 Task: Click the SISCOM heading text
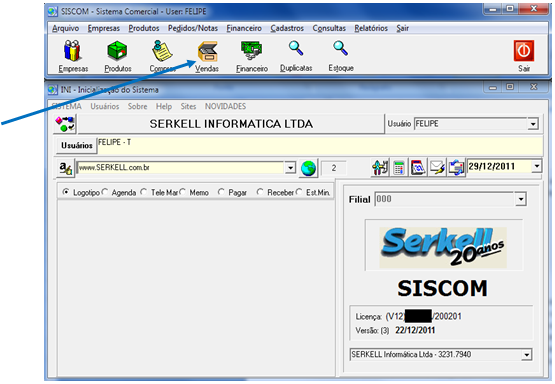pyautogui.click(x=442, y=288)
